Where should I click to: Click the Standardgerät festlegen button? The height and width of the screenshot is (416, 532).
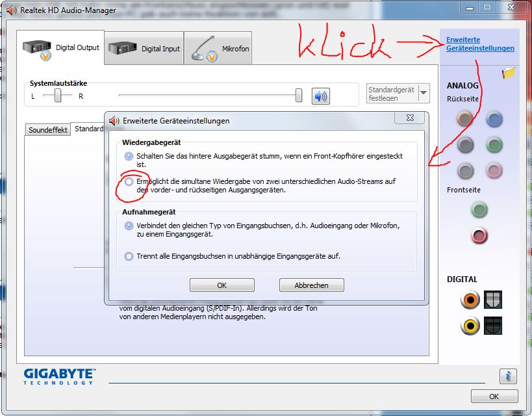pyautogui.click(x=392, y=94)
